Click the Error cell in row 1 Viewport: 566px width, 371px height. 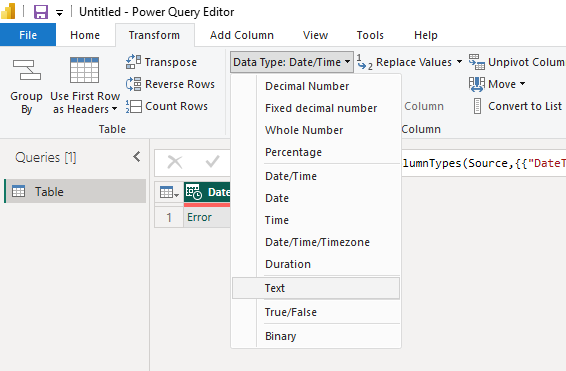[x=207, y=217]
